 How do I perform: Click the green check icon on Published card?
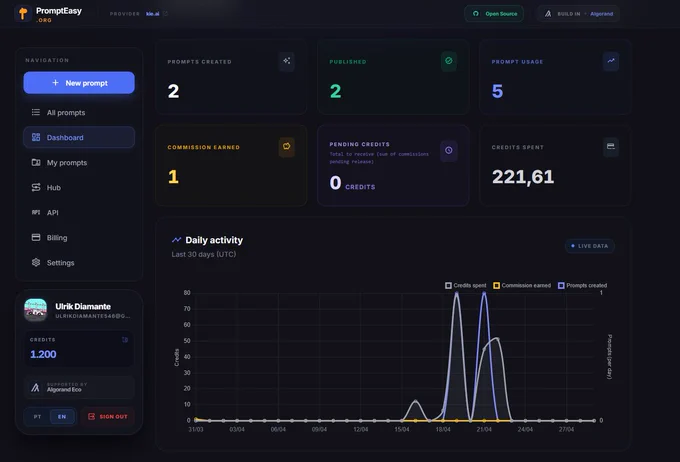click(449, 61)
